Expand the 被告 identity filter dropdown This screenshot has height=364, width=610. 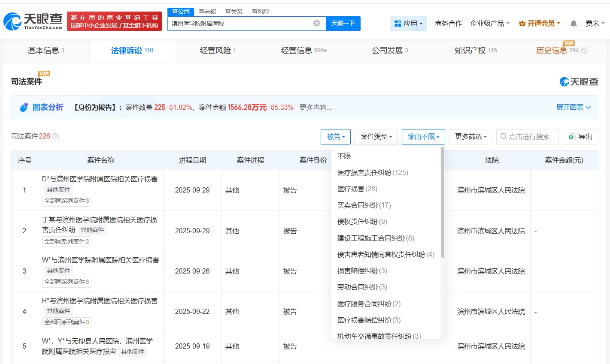[x=336, y=137]
